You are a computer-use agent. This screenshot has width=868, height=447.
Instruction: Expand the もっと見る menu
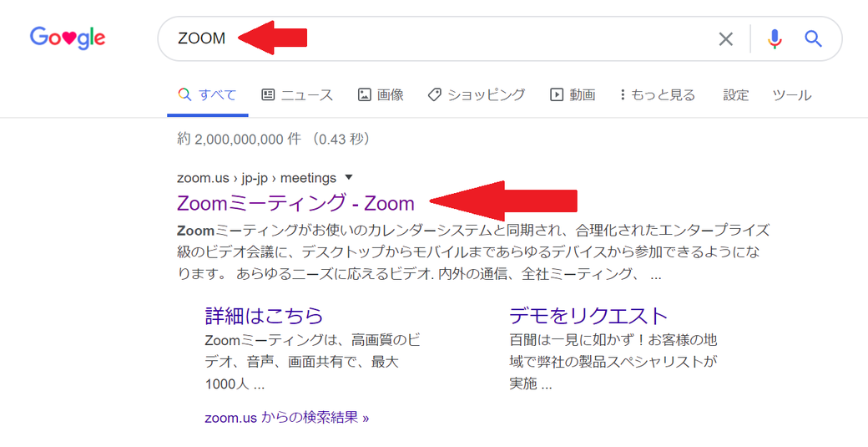click(x=658, y=94)
